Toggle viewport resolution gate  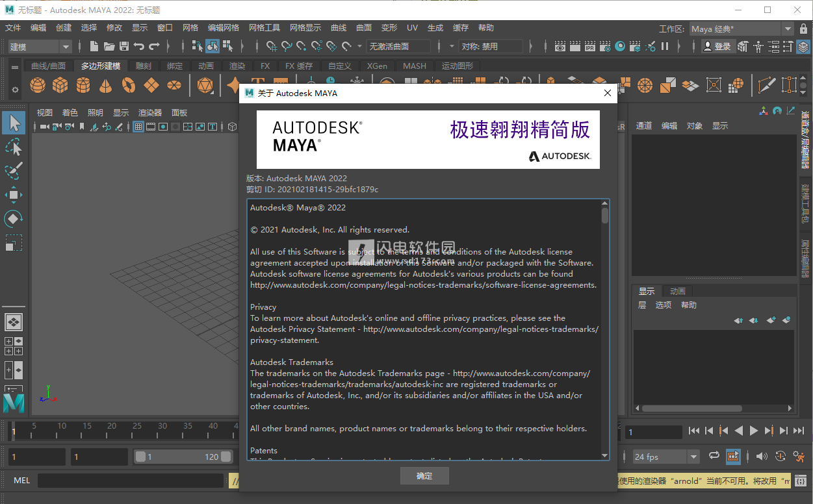click(163, 127)
